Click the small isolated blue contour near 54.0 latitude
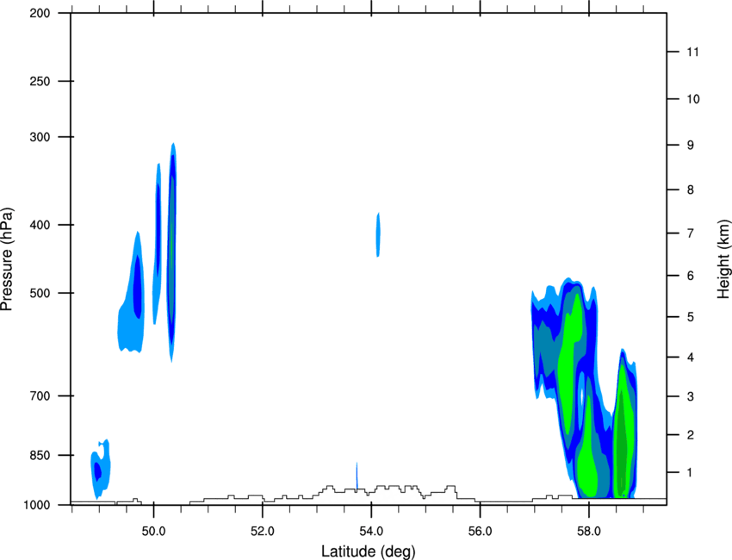 pyautogui.click(x=378, y=234)
